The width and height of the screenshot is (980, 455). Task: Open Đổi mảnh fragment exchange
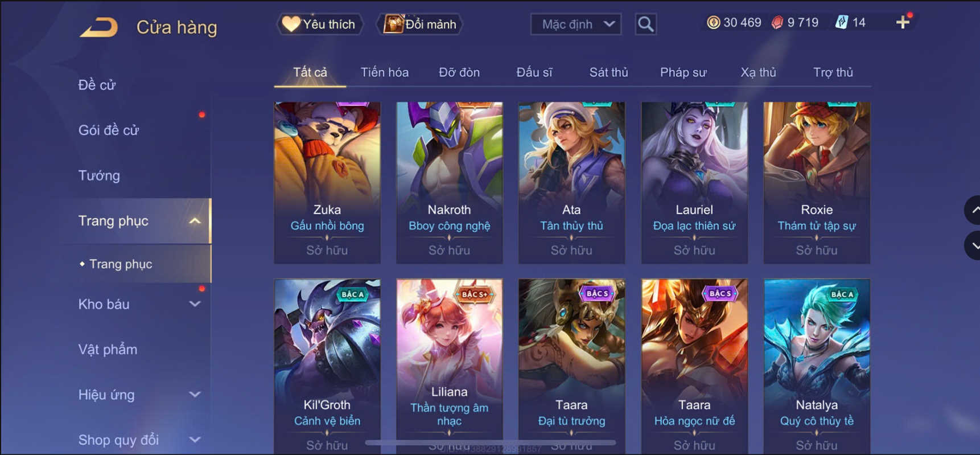coord(420,24)
